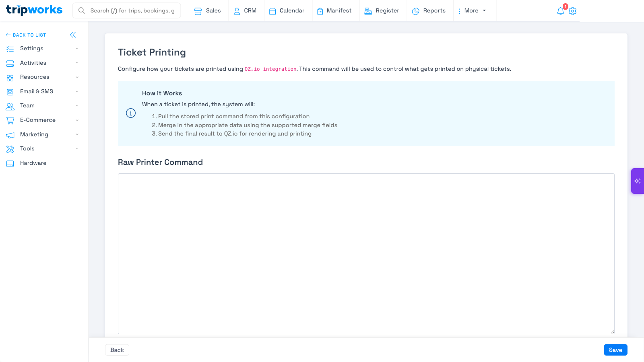
Task: Open the Manifest page
Action: 334,10
